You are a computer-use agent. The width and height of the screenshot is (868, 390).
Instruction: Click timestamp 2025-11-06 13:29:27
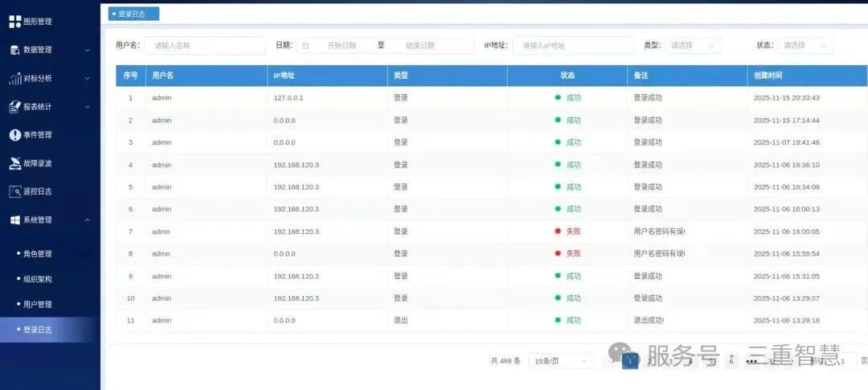tap(787, 298)
